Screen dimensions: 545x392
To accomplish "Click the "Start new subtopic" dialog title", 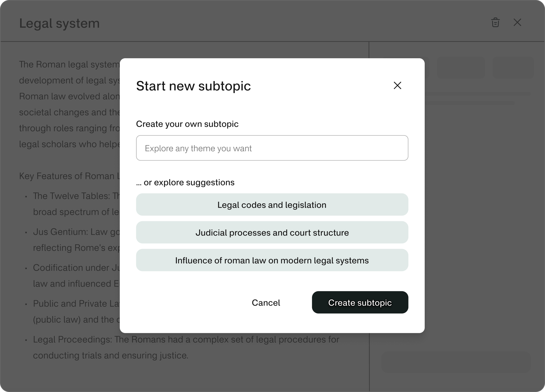I will (193, 86).
